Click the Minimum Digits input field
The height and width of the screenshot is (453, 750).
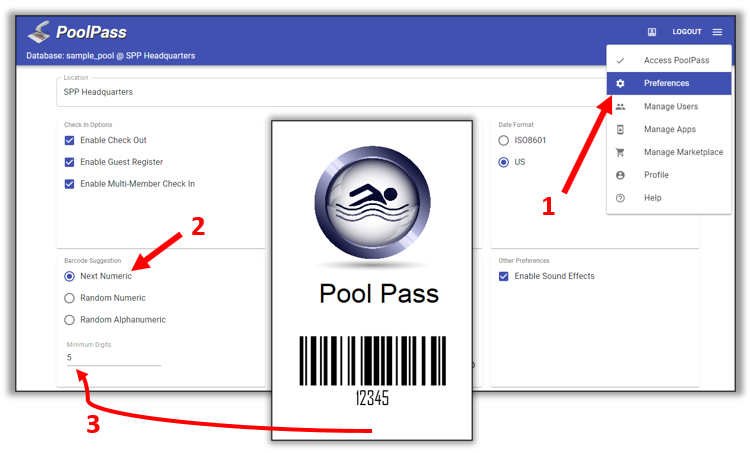(x=114, y=358)
